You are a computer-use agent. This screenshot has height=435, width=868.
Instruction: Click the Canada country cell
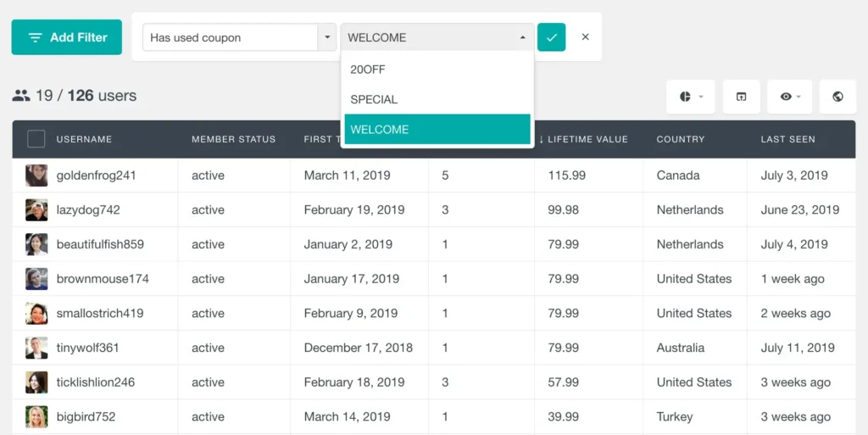[x=678, y=176]
